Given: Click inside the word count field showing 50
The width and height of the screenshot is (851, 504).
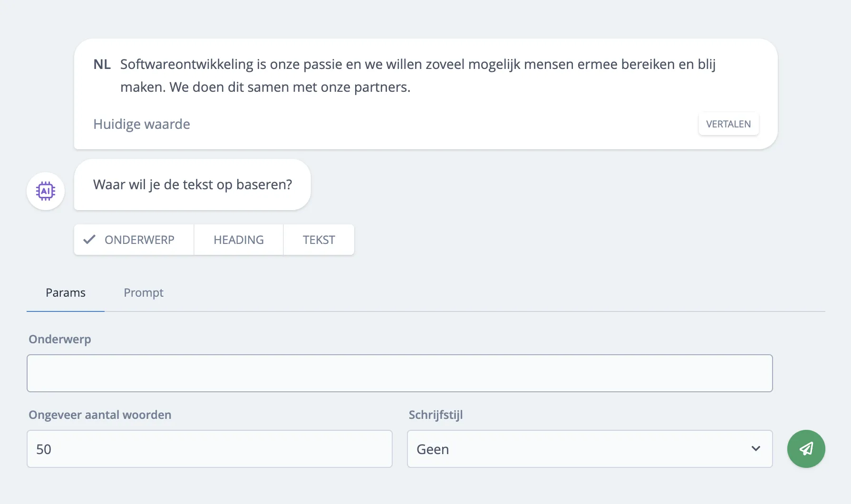Looking at the screenshot, I should (209, 448).
